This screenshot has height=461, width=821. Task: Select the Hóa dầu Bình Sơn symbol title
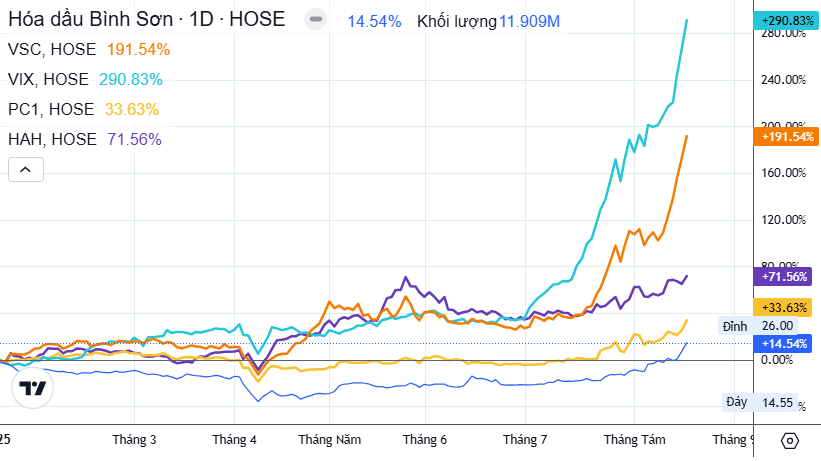pyautogui.click(x=147, y=19)
